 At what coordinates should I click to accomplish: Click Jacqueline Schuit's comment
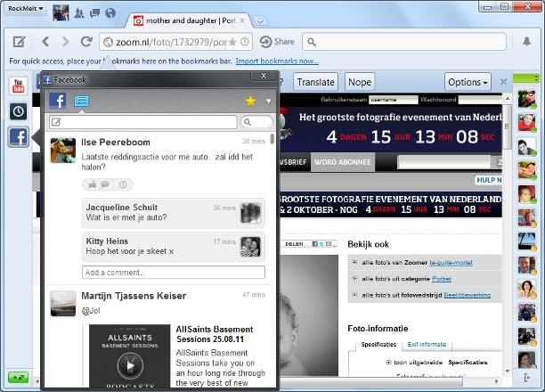pos(174,213)
